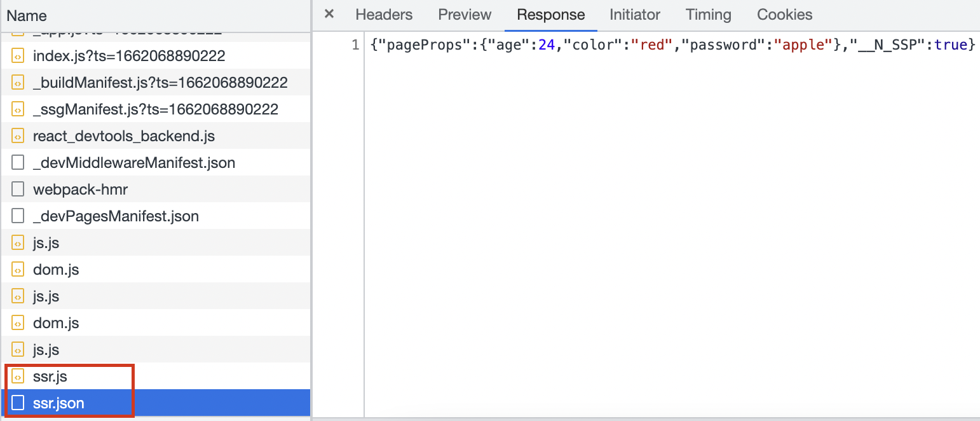The image size is (980, 421).
Task: Click the script icon next to _buildManifest.js
Action: [x=18, y=83]
